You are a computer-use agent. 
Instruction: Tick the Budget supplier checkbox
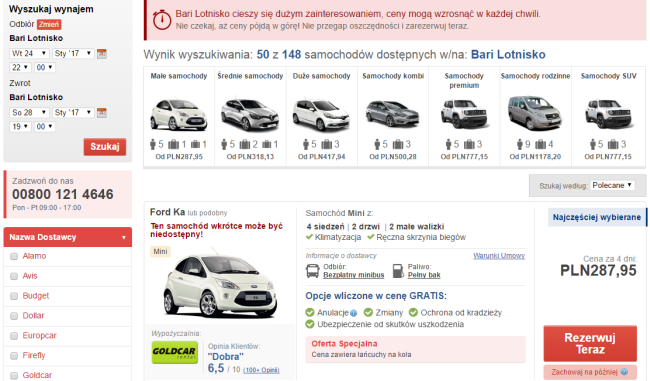[x=14, y=296]
